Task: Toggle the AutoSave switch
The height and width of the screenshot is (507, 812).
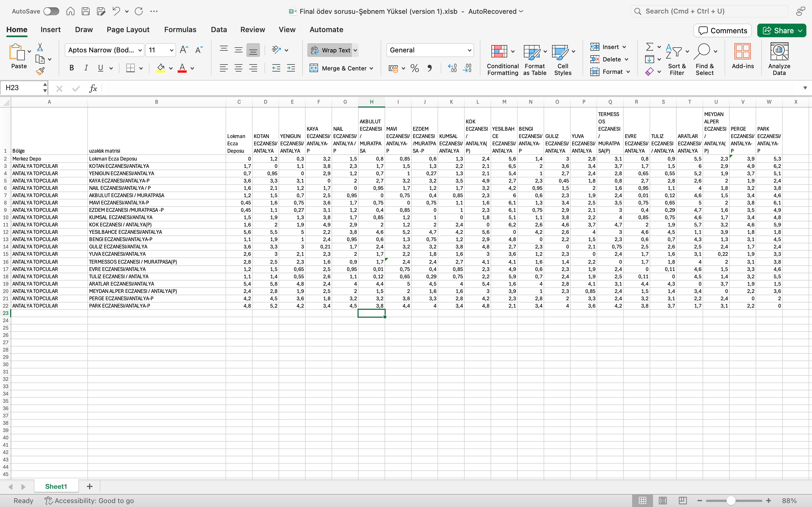Action: coord(51,11)
